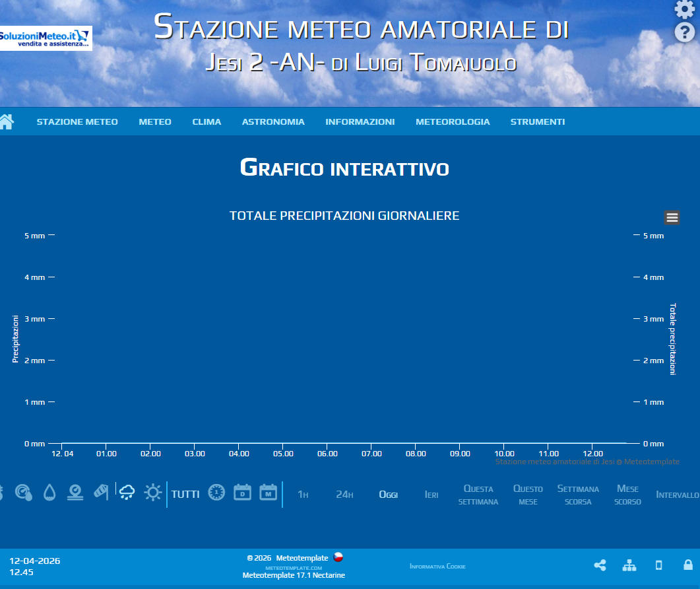
Task: Open the chart hamburger export menu
Action: [x=672, y=217]
